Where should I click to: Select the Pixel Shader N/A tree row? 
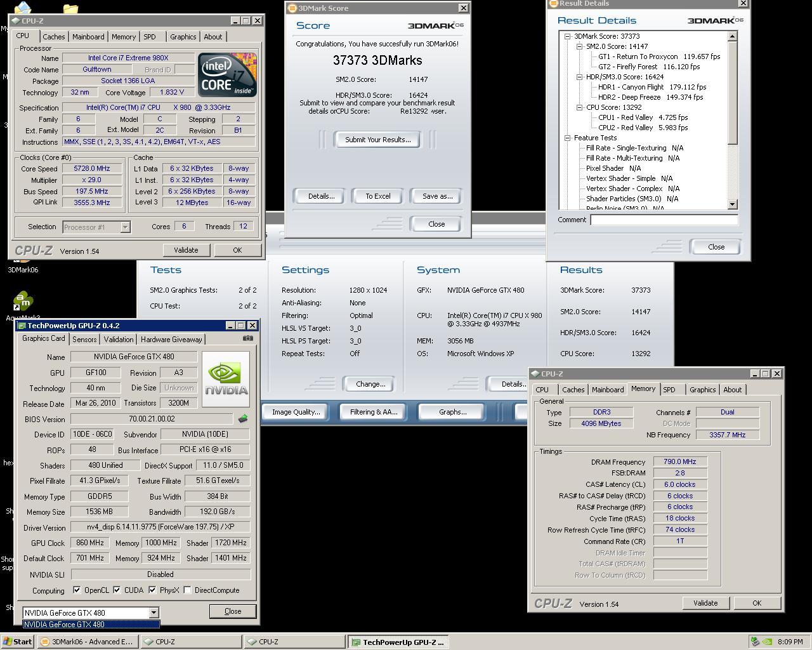(x=613, y=168)
